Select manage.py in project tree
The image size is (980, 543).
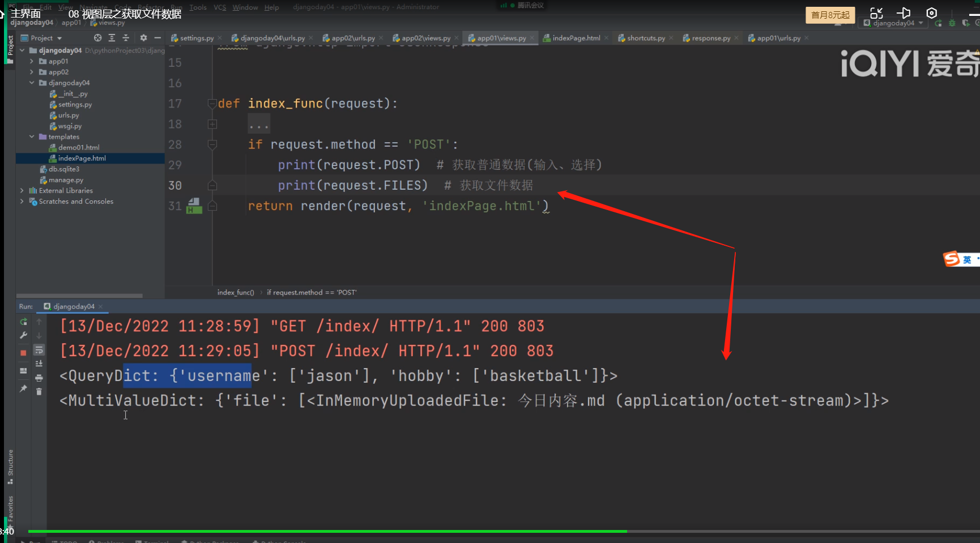pos(66,179)
